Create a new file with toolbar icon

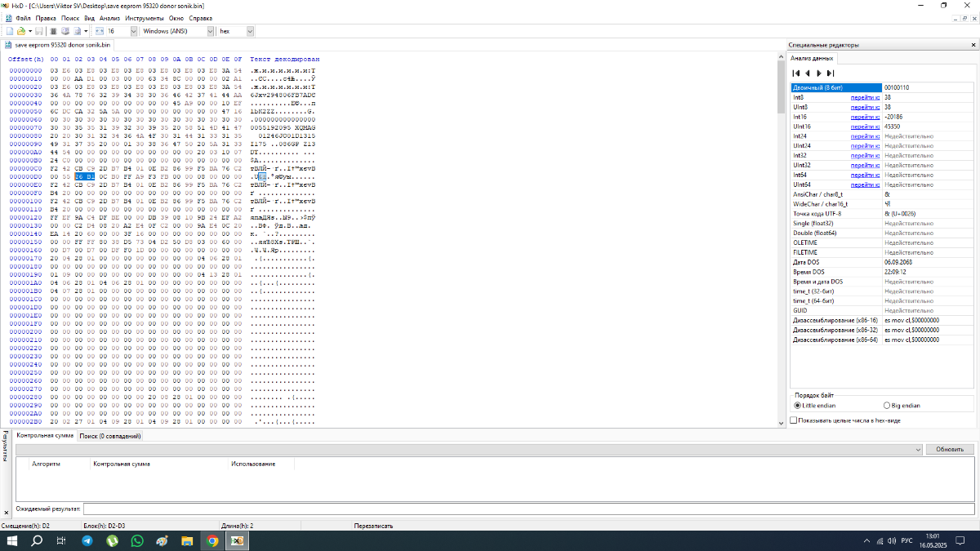(x=10, y=31)
